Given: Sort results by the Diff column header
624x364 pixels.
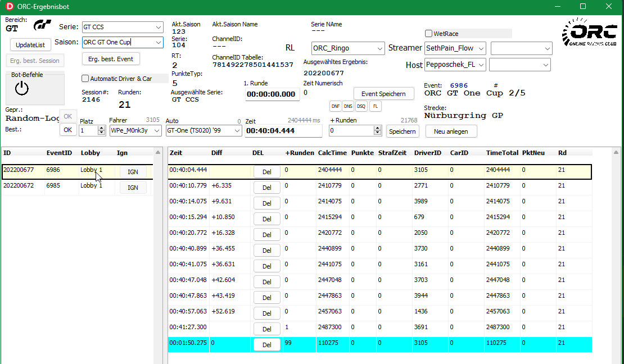Looking at the screenshot, I should [217, 153].
